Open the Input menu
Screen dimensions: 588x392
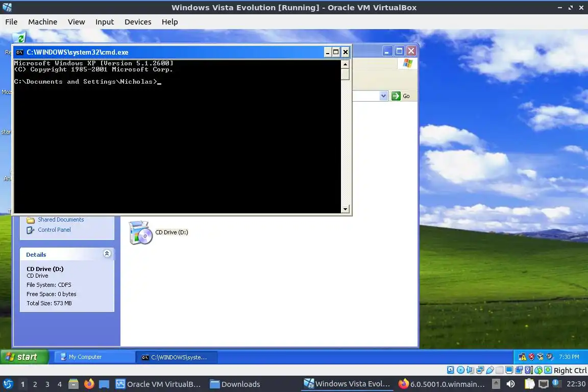pyautogui.click(x=105, y=22)
